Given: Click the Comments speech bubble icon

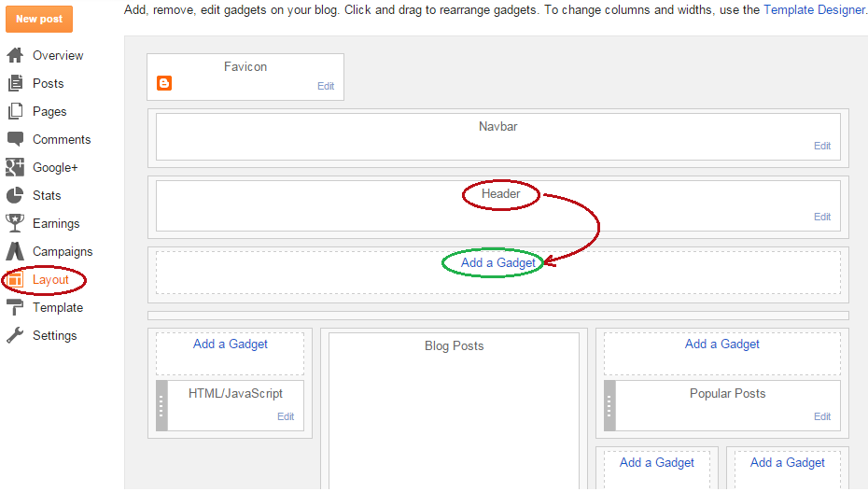Looking at the screenshot, I should click(x=15, y=139).
